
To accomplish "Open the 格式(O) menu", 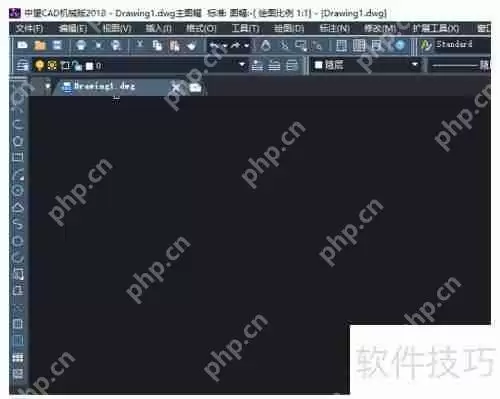I will 201,29.
